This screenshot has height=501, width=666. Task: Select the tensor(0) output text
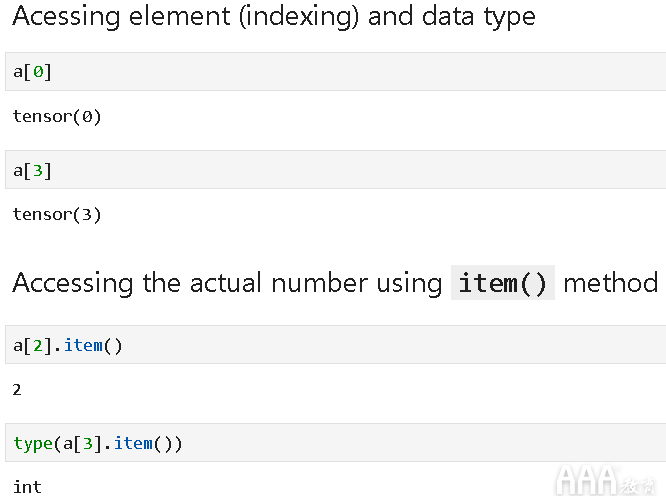(57, 116)
